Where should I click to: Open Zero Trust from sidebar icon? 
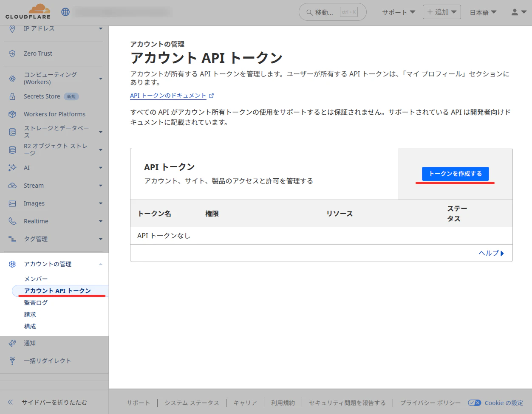tap(12, 54)
